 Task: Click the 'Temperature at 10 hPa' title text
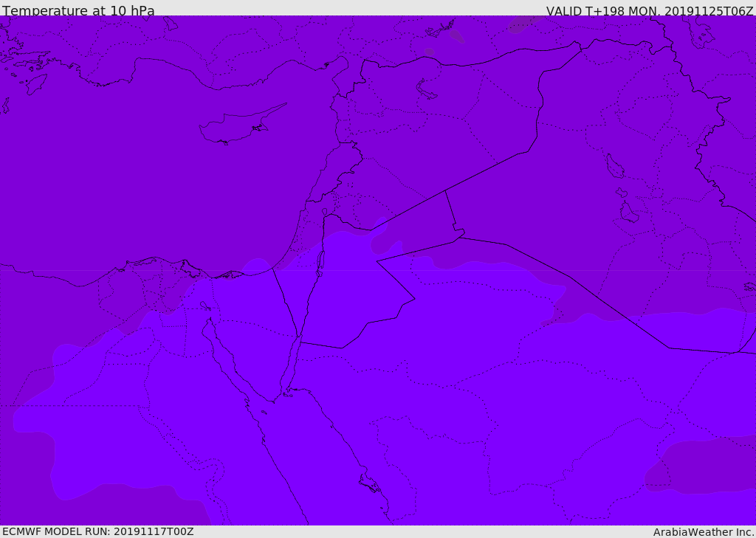tap(78, 10)
